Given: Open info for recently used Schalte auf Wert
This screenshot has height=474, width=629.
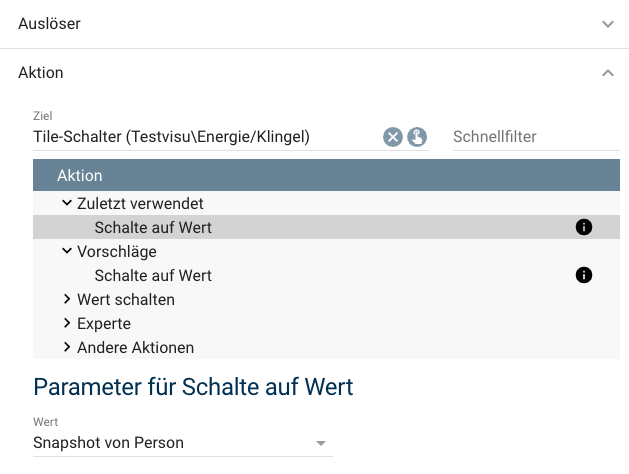Looking at the screenshot, I should click(x=584, y=228).
